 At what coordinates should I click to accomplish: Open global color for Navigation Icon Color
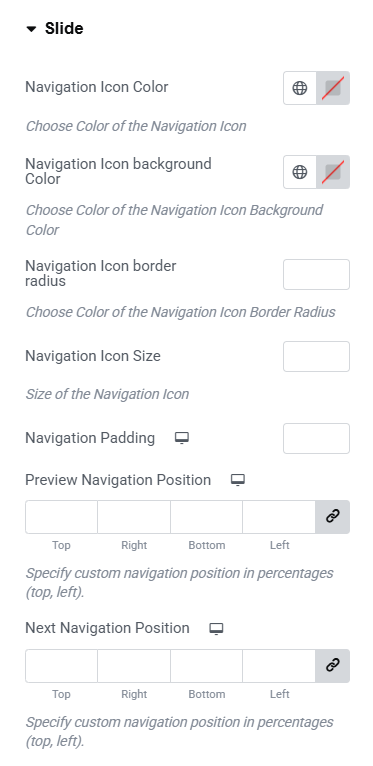pyautogui.click(x=300, y=88)
